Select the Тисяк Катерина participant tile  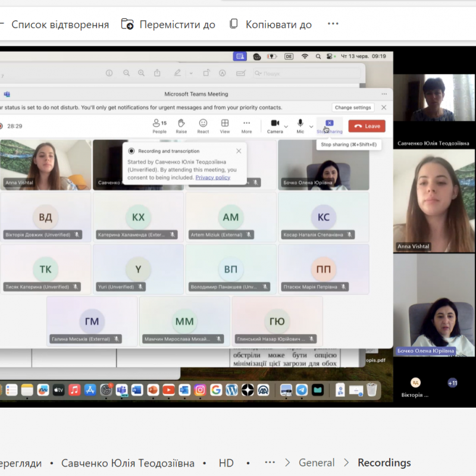pos(46,270)
